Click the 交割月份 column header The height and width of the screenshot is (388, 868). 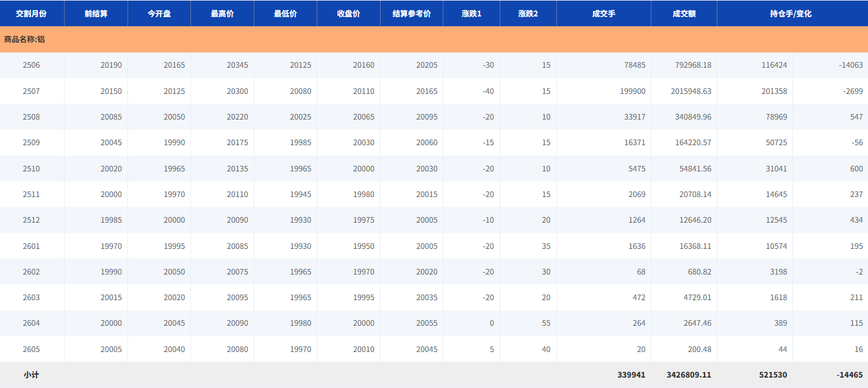coord(31,13)
